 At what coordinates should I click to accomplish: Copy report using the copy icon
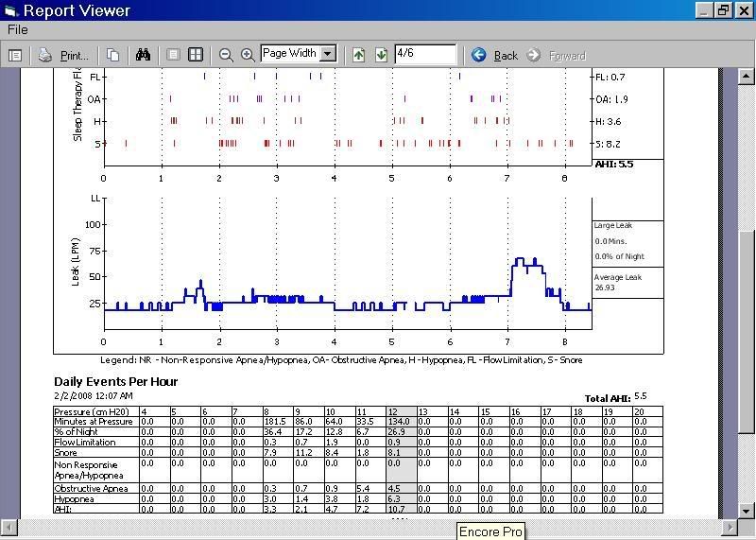pyautogui.click(x=112, y=55)
